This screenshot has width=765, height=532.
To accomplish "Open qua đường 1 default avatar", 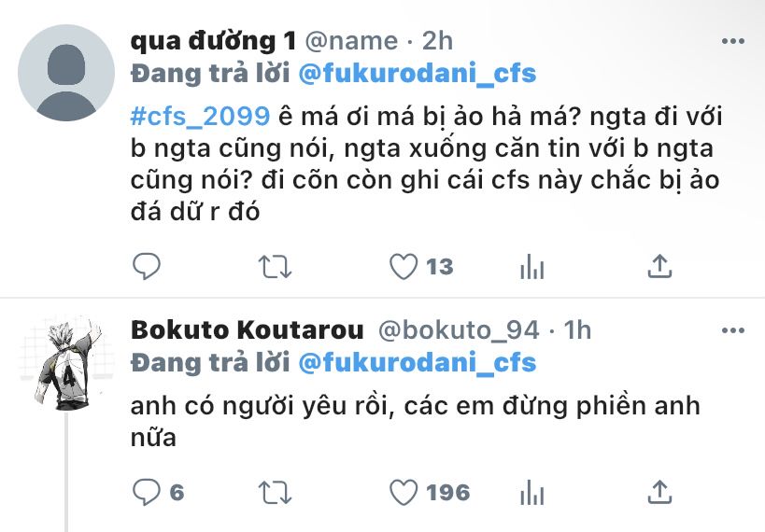I will coord(66,73).
